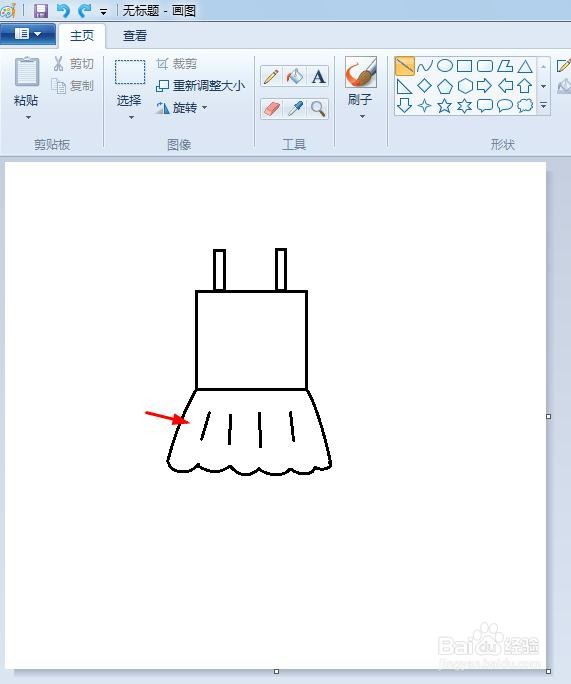Select the Pencil tool
The height and width of the screenshot is (684, 571).
(x=271, y=76)
